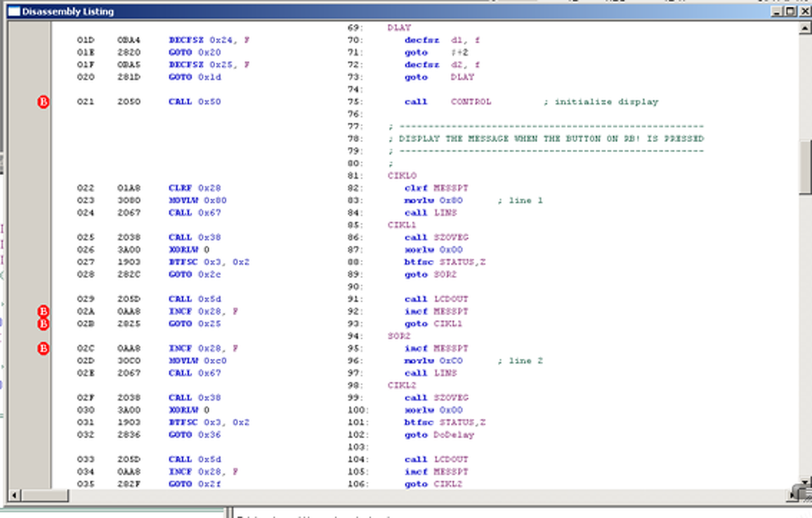
Task: Click the address '035' in the listing
Action: click(86, 484)
